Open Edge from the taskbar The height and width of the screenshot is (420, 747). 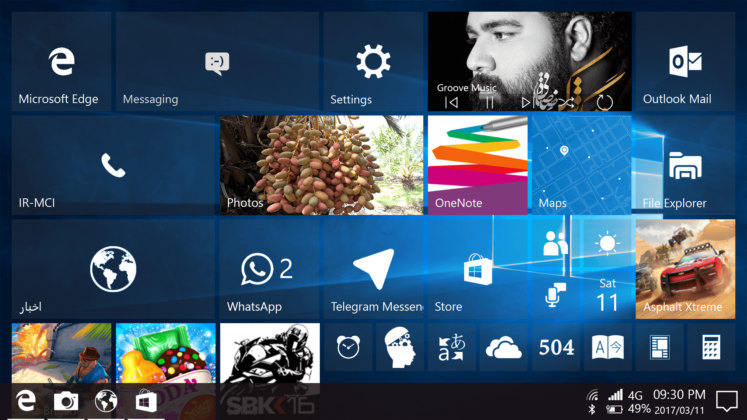(x=26, y=401)
